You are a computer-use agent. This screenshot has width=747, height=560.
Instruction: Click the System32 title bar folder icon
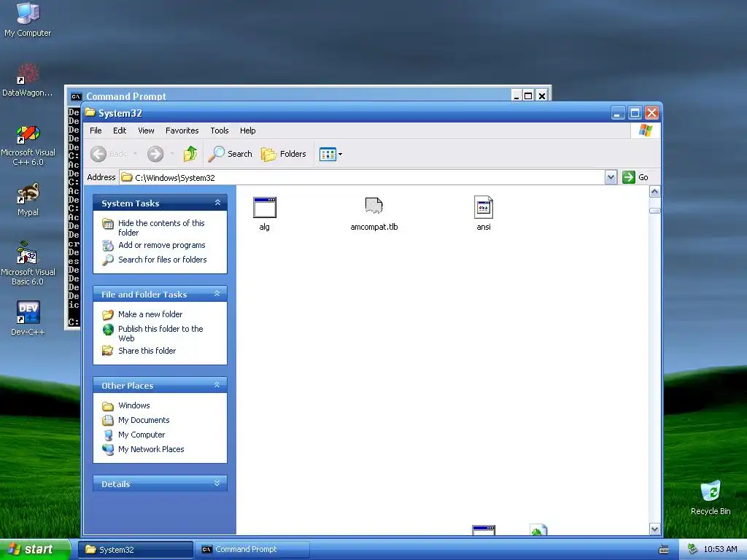pos(90,113)
